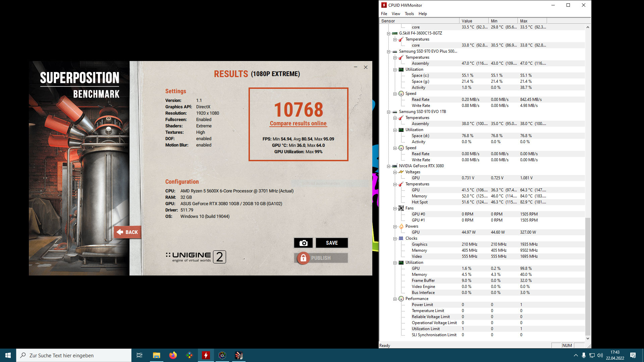Select the Help menu in HWMonitor

[422, 14]
